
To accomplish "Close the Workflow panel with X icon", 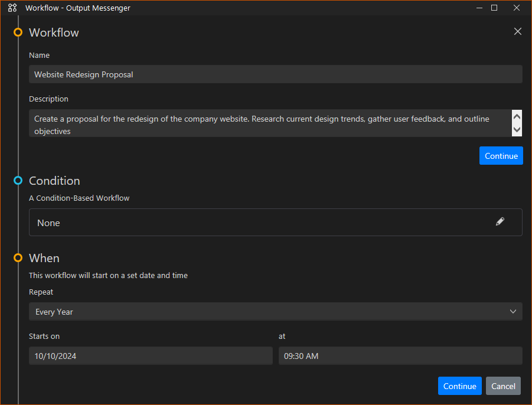I will click(517, 31).
